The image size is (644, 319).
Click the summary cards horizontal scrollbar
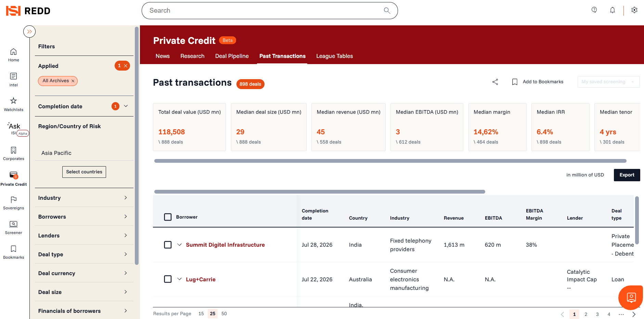[x=390, y=161]
